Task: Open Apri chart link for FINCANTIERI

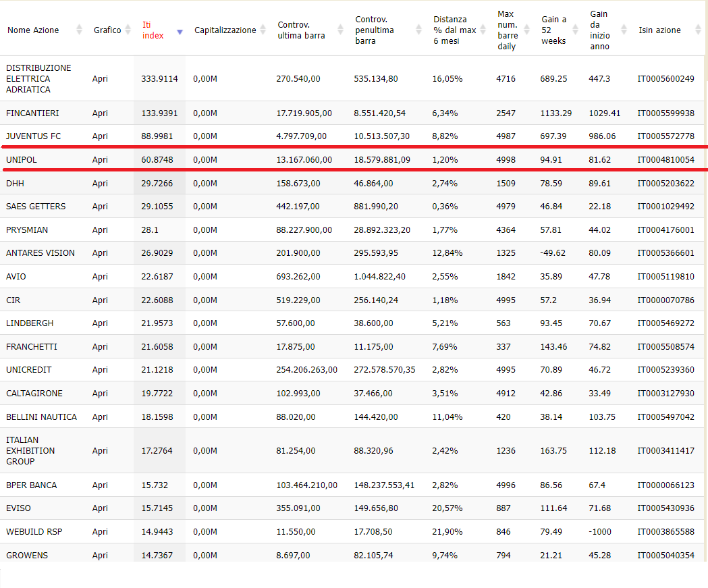Action: 100,113
